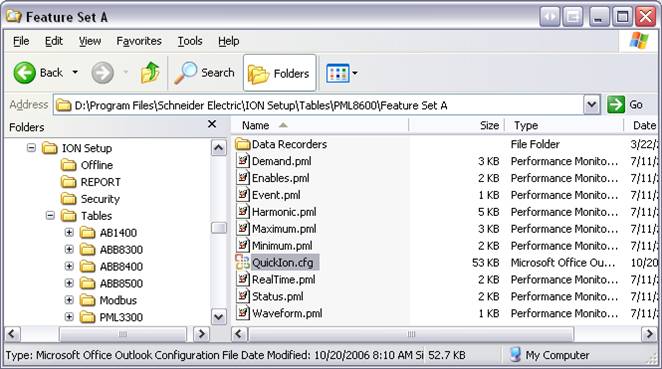662x369 pixels.
Task: Select 'Microsoft Office Ou...' type cell
Action: coord(563,263)
